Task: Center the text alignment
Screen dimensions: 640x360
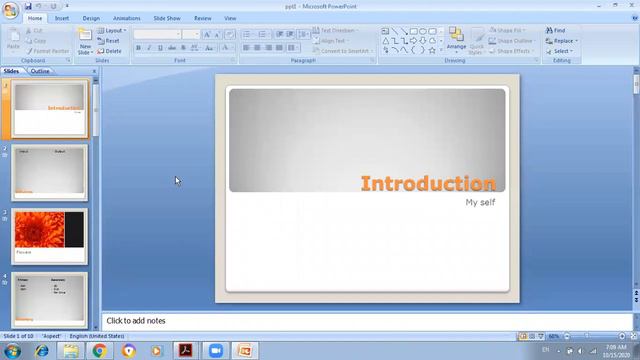Action: tap(257, 48)
